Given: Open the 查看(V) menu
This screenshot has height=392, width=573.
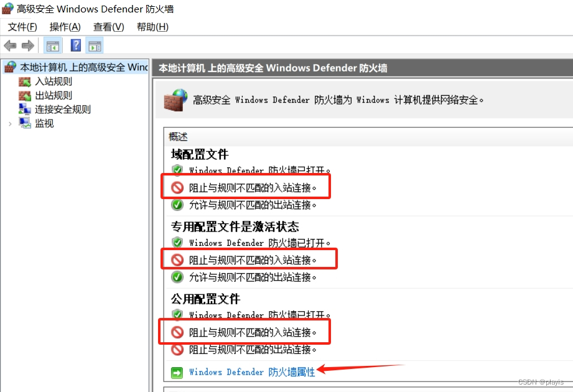Looking at the screenshot, I should [108, 27].
